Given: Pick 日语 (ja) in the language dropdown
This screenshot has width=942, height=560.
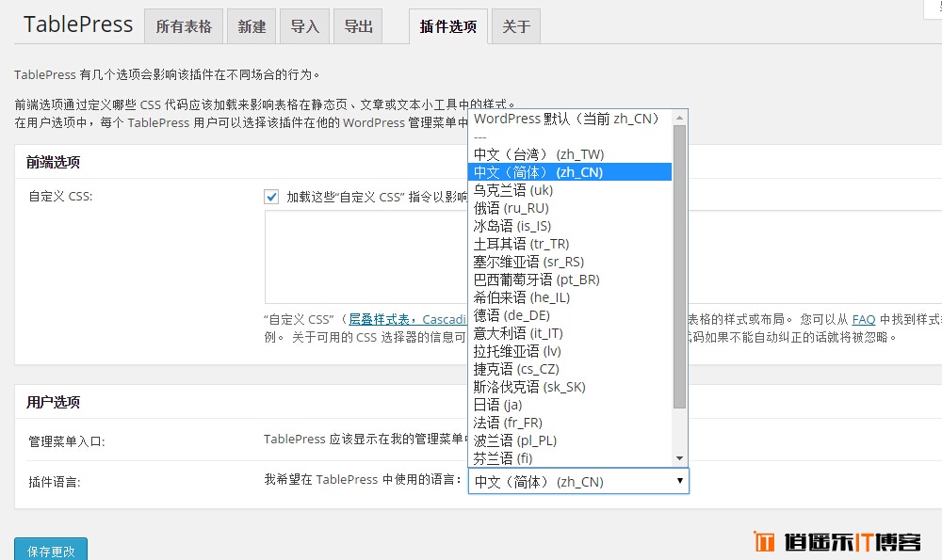Looking at the screenshot, I should click(497, 405).
